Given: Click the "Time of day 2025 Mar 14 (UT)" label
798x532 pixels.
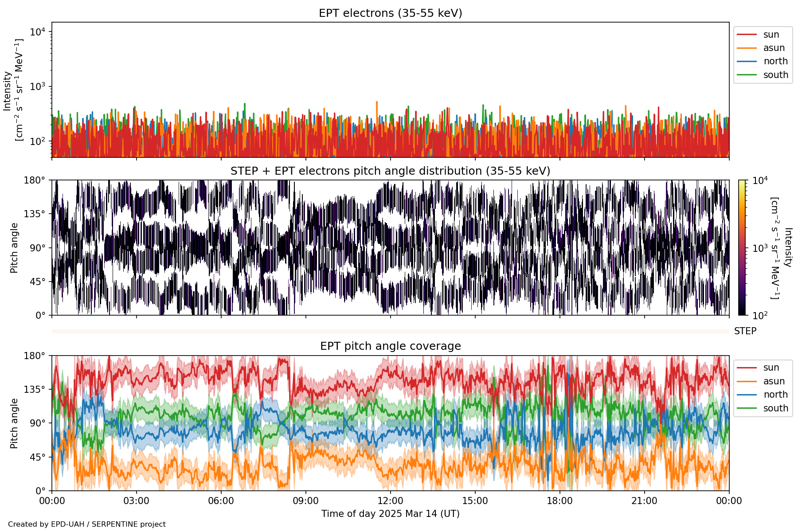Looking at the screenshot, I should pos(390,514).
